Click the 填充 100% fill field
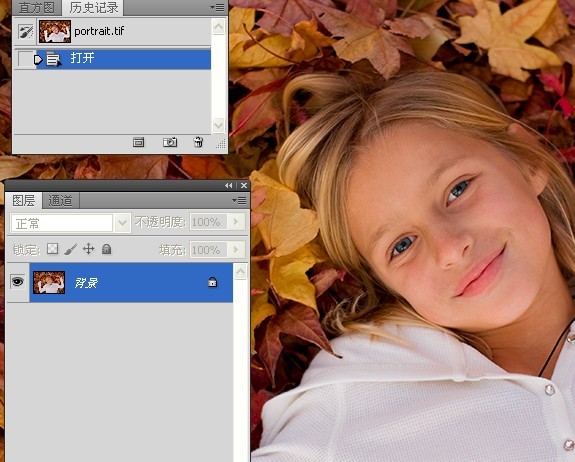The image size is (575, 462). tap(208, 250)
